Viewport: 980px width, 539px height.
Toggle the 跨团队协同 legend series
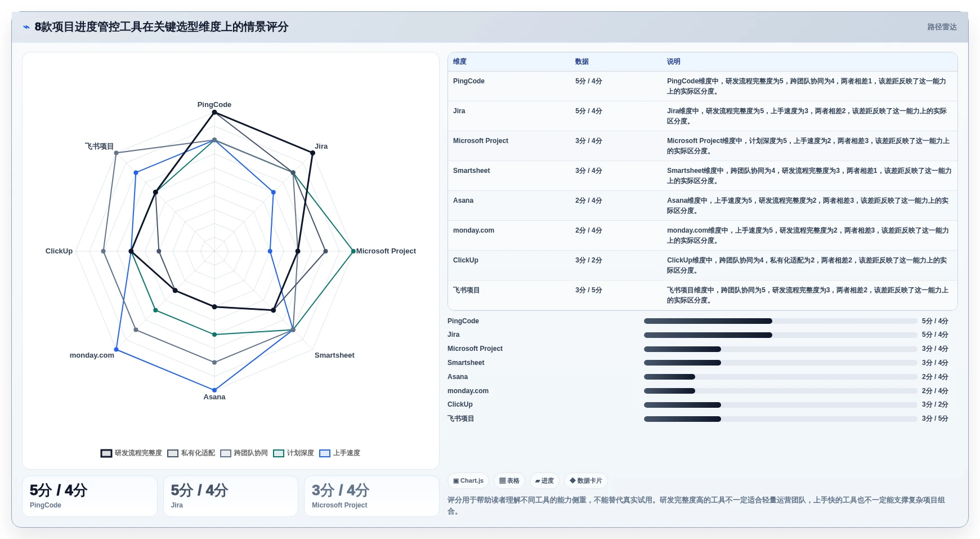click(x=244, y=453)
